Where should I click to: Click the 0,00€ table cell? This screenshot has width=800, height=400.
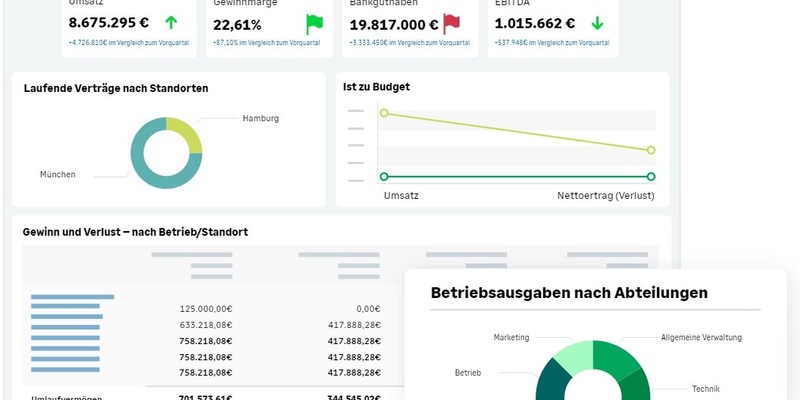click(x=369, y=309)
